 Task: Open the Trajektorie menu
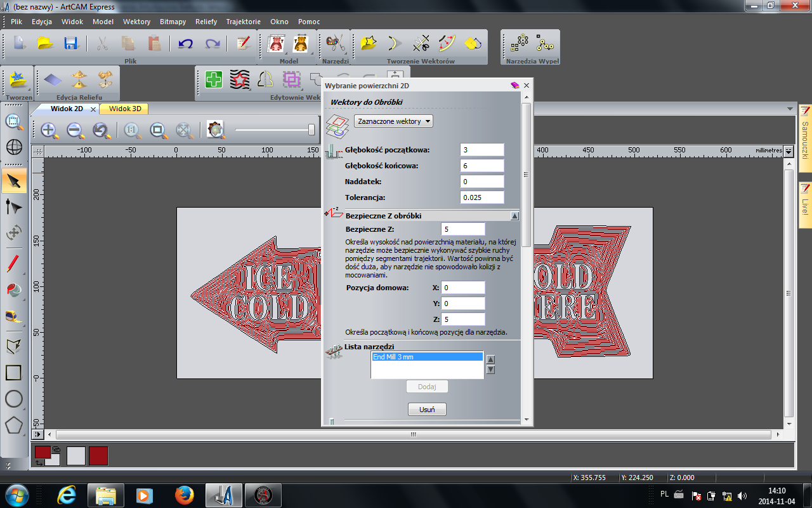click(x=243, y=22)
